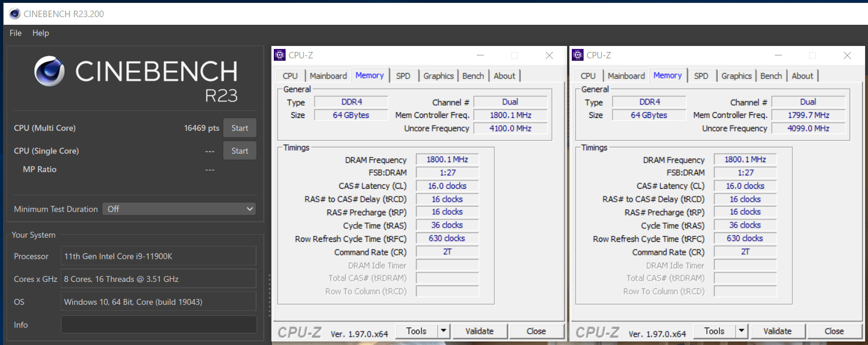The height and width of the screenshot is (345, 868).
Task: Click the Cinebench app icon in the title bar
Action: tap(15, 14)
